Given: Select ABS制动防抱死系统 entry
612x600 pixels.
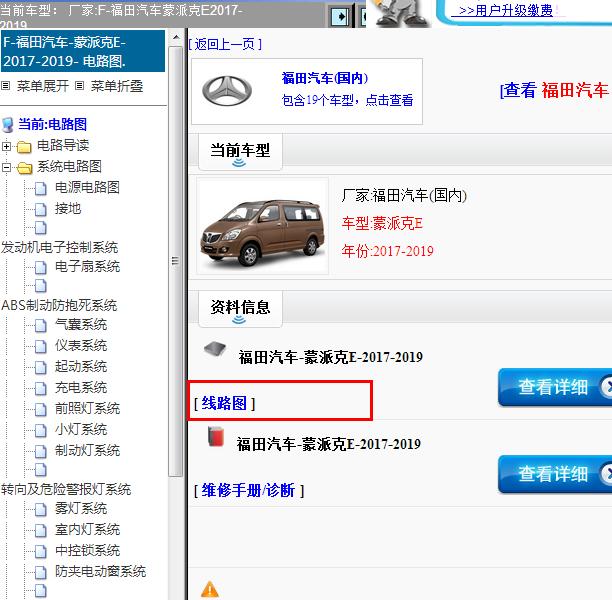Looking at the screenshot, I should (59, 305).
